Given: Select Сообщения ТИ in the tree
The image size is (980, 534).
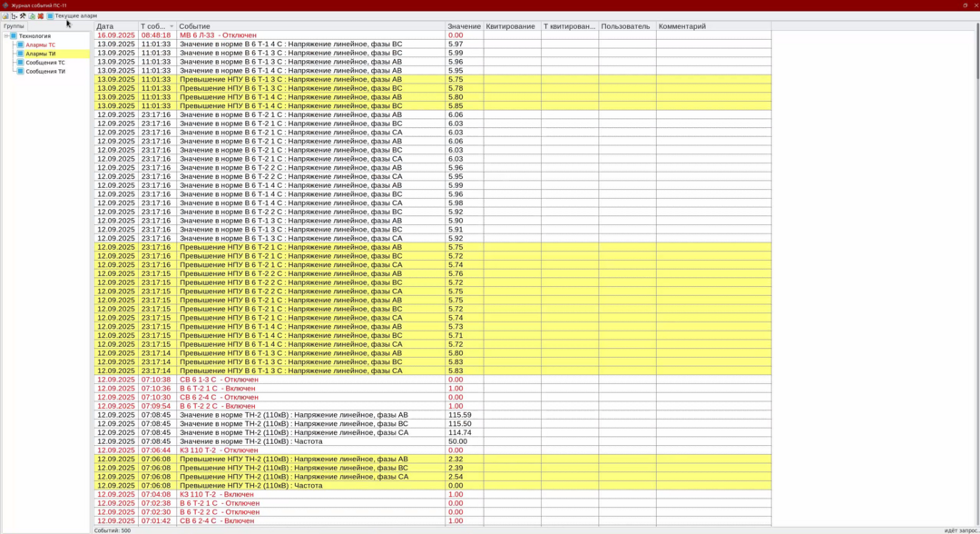Looking at the screenshot, I should click(x=45, y=71).
